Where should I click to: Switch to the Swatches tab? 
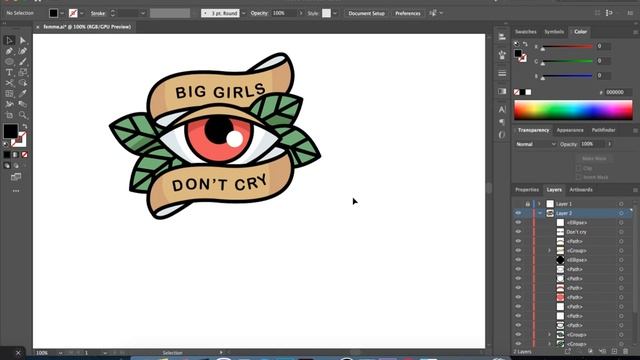525,32
